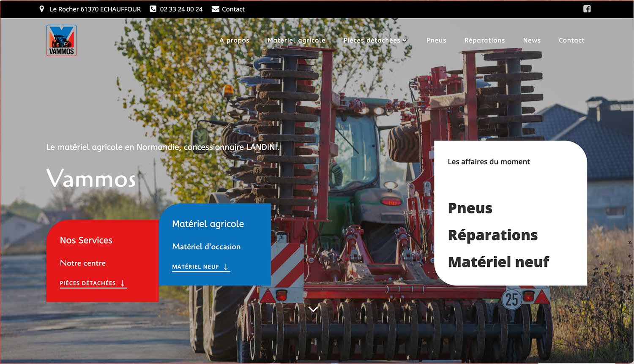
Task: Open Réparations from the top navigation
Action: pos(484,40)
